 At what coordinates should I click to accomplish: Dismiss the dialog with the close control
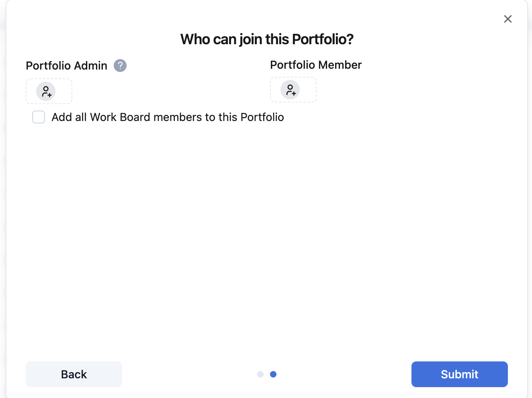pyautogui.click(x=507, y=19)
